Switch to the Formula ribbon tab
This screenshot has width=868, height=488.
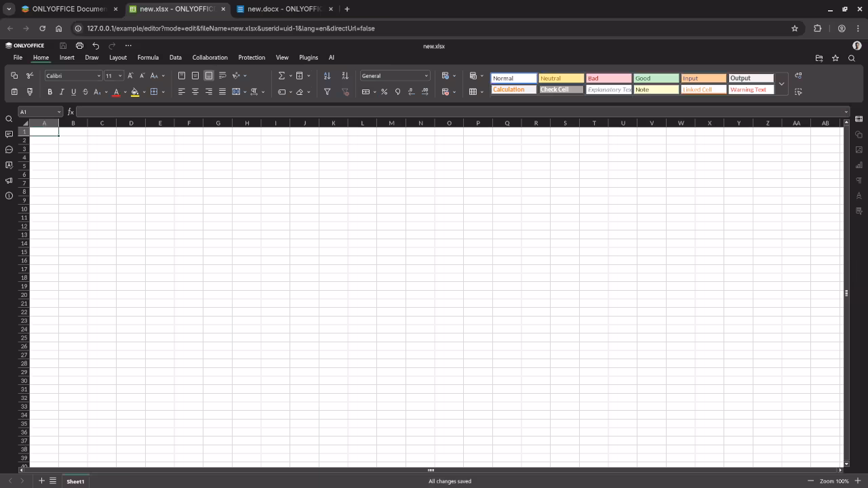(148, 58)
